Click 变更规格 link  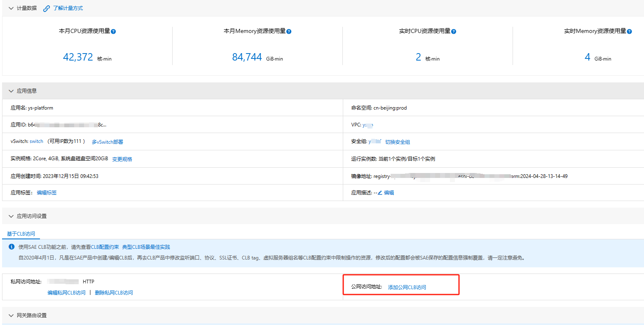click(122, 159)
